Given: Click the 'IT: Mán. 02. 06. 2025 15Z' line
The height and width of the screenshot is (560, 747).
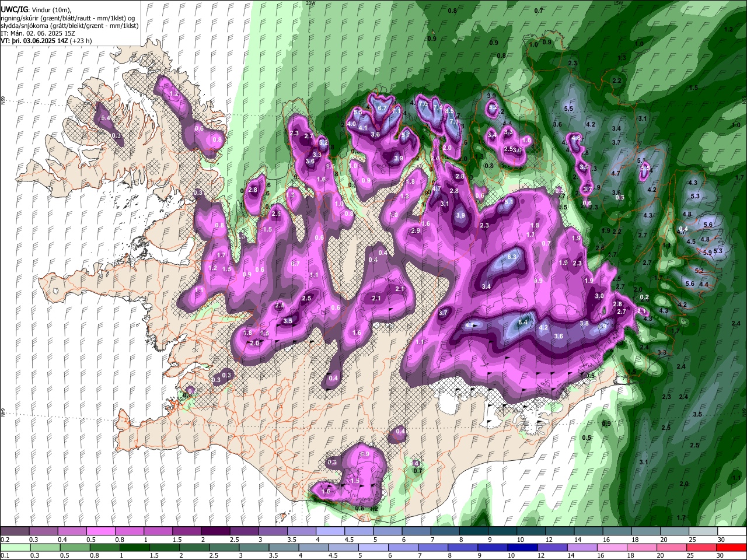Looking at the screenshot, I should pos(38,33).
